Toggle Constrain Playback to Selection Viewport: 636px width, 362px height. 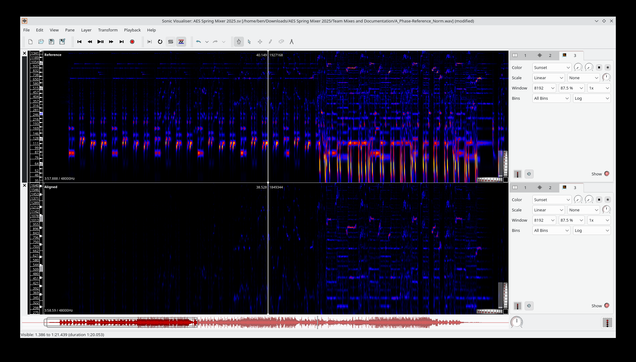pos(150,42)
